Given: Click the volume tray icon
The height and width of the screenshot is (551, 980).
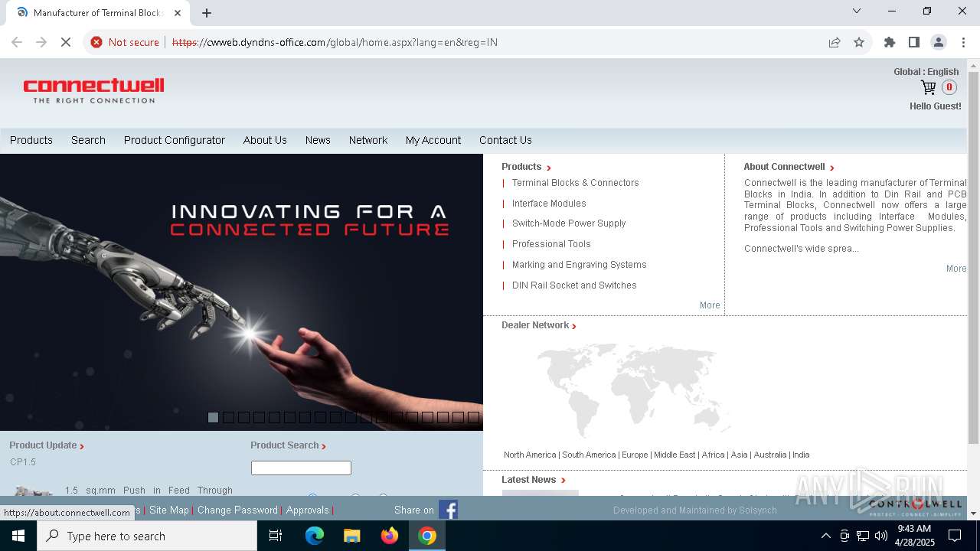Looking at the screenshot, I should (x=881, y=536).
